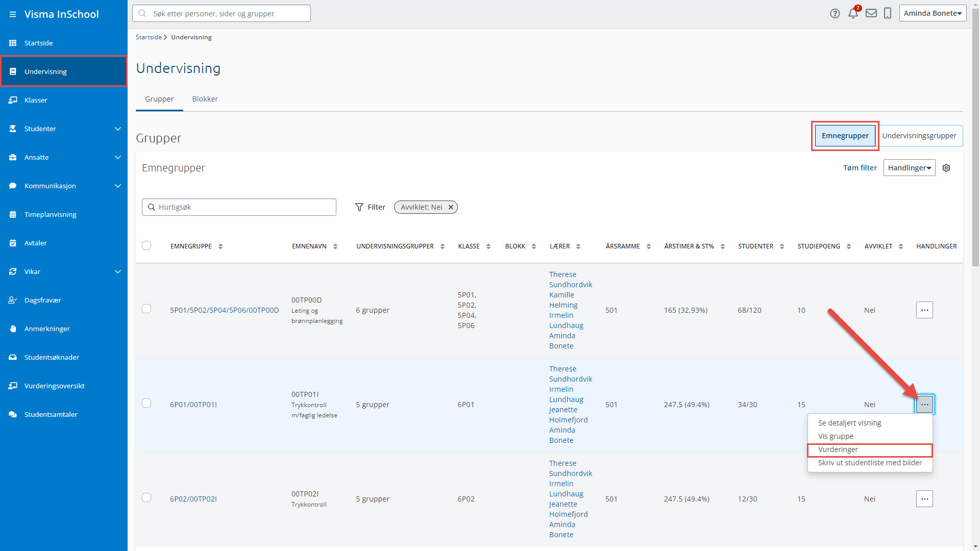The image size is (980, 551).
Task: Open notifications bell icon
Action: [x=853, y=14]
